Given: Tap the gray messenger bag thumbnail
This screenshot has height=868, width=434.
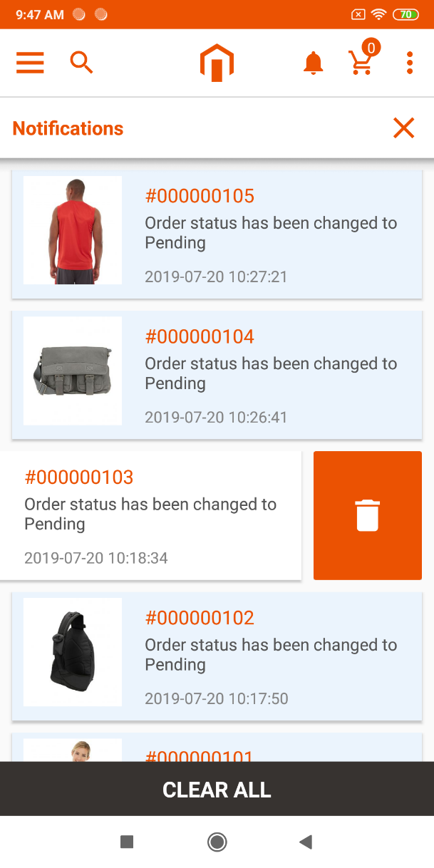Looking at the screenshot, I should coord(73,371).
